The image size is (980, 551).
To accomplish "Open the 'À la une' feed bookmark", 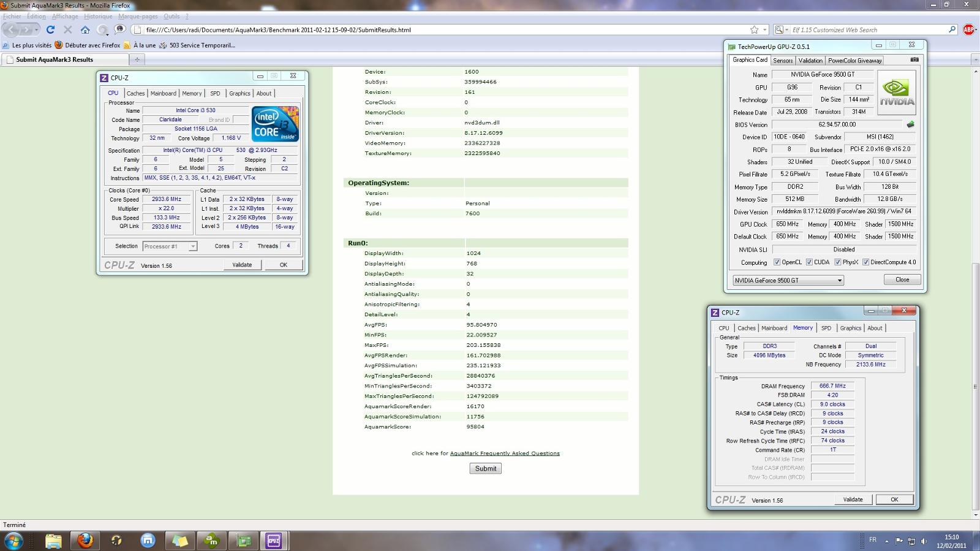I will (140, 45).
